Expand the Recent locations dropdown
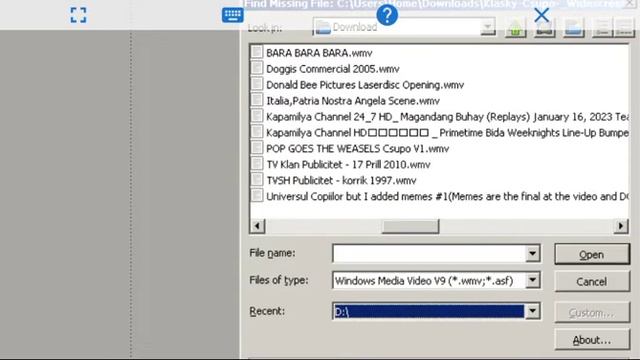The image size is (640, 360). pos(532,311)
